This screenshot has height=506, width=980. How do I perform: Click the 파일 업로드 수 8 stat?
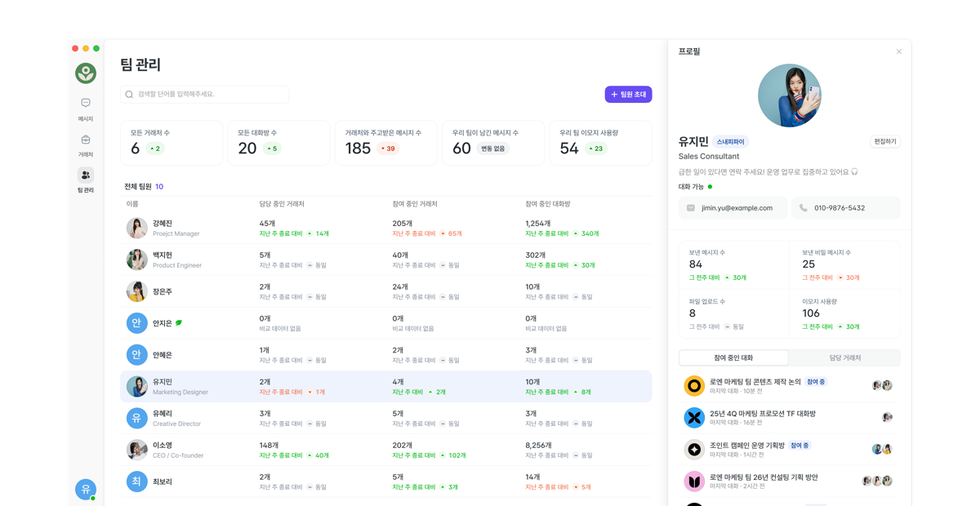click(734, 314)
